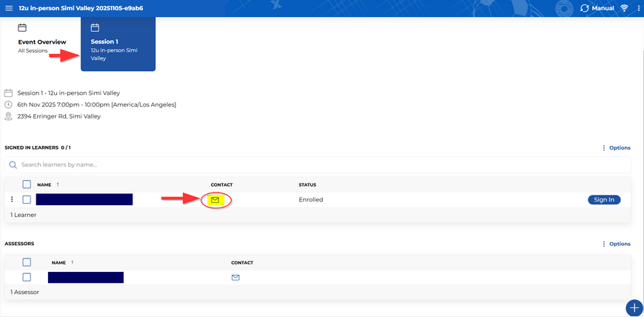
Task: Check the assessor's row checkbox
Action: tap(27, 277)
